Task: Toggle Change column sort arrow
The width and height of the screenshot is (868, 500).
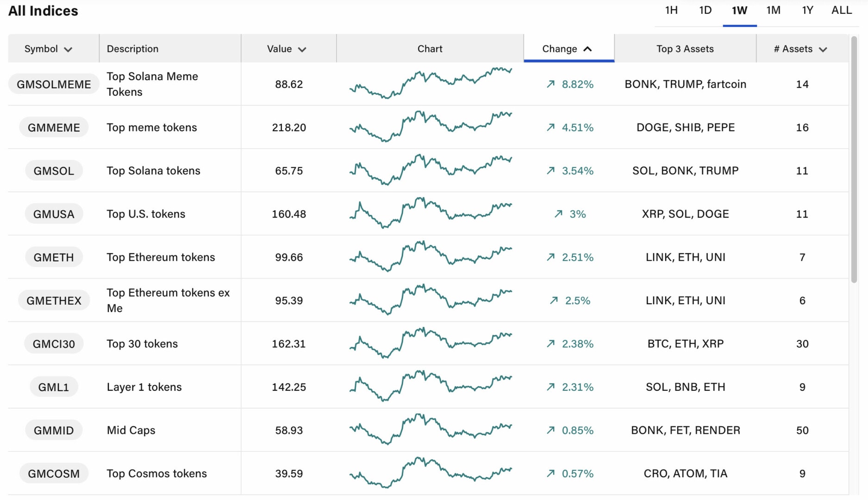Action: (x=587, y=49)
